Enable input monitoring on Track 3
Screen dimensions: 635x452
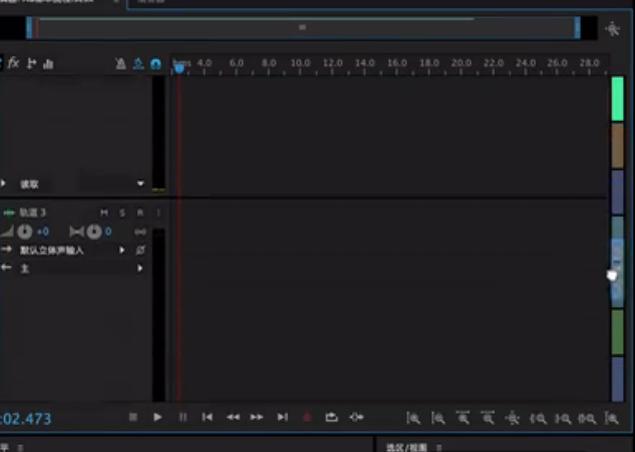[x=158, y=213]
